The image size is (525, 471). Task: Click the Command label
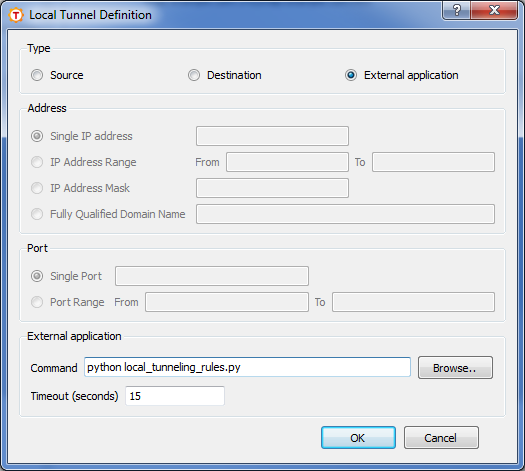(x=54, y=368)
